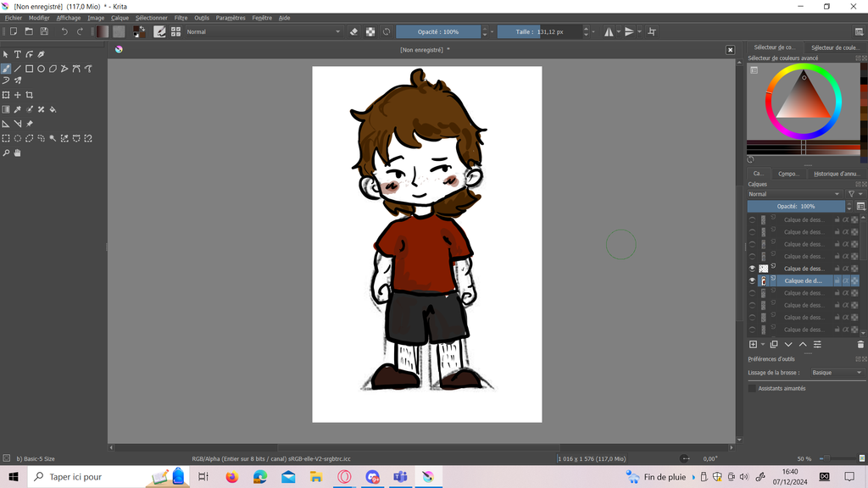Hide the selected highlighted layer via eye icon
Image resolution: width=868 pixels, height=488 pixels.
pyautogui.click(x=752, y=280)
